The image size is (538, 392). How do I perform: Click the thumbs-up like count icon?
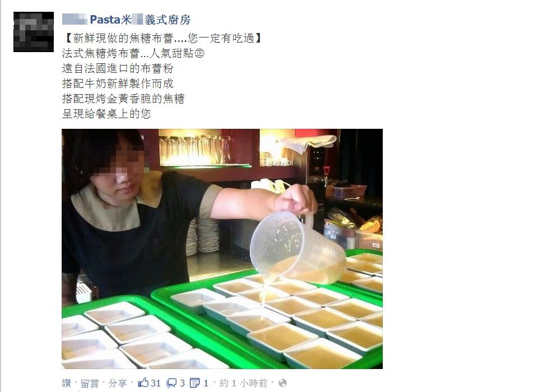pos(143,382)
